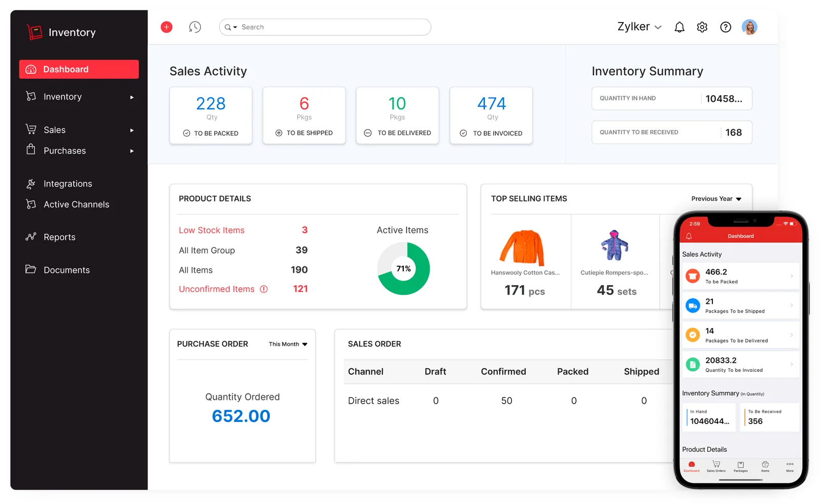Tap the phone Packages To be Shipped icon
The image size is (820, 504).
pos(693,306)
